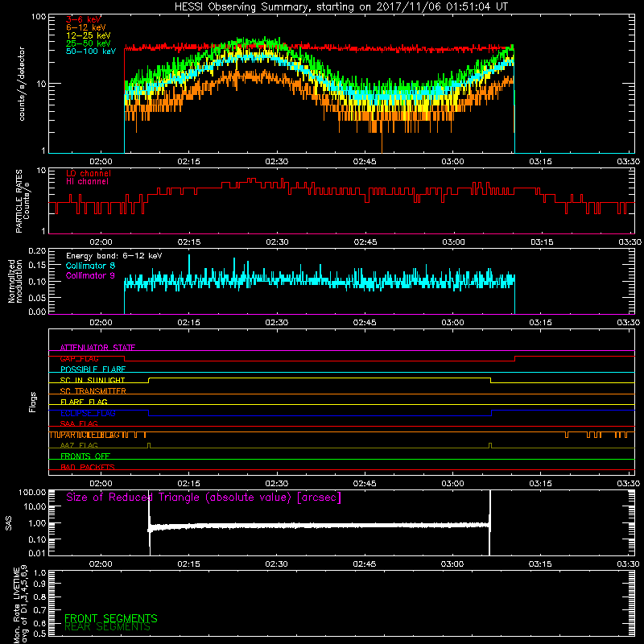Click the 'Energy band: 6-12 keV' label
This screenshot has height=644, width=644.
click(x=114, y=256)
